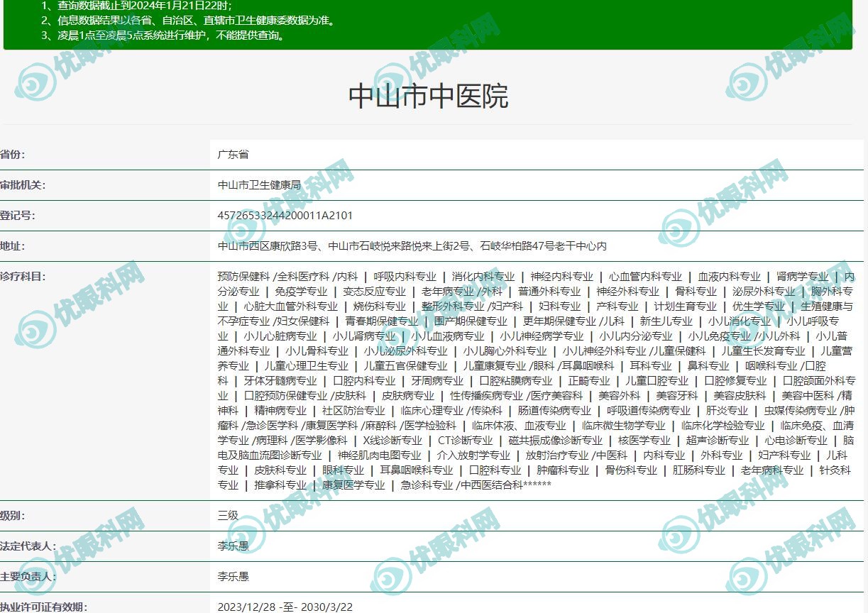Click the 登记号 field label

click(x=18, y=216)
